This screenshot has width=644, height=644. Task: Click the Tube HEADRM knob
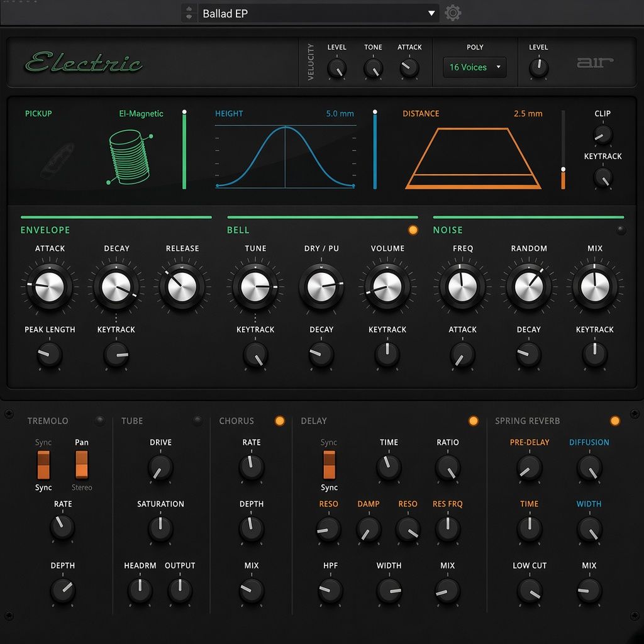pyautogui.click(x=140, y=591)
